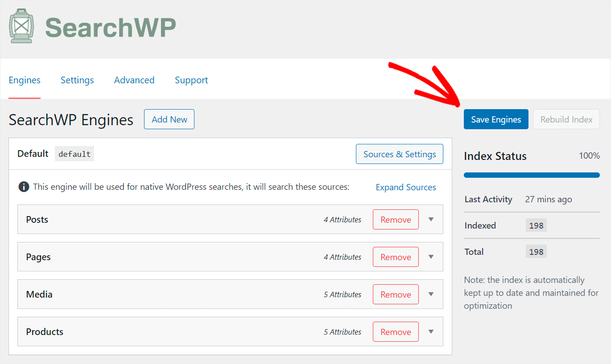Remove the Media source
This screenshot has height=364, width=611.
point(396,294)
